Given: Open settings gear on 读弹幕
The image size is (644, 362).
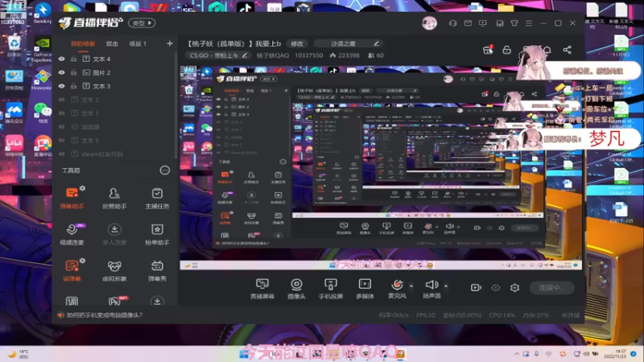Looking at the screenshot, I should tap(83, 261).
